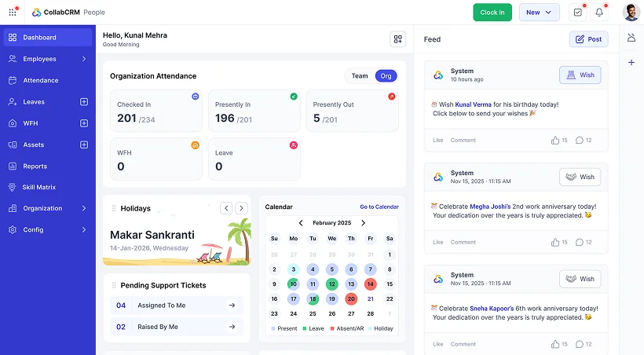
Task: Click the Pending Support Tickets drag handle
Action: click(114, 285)
